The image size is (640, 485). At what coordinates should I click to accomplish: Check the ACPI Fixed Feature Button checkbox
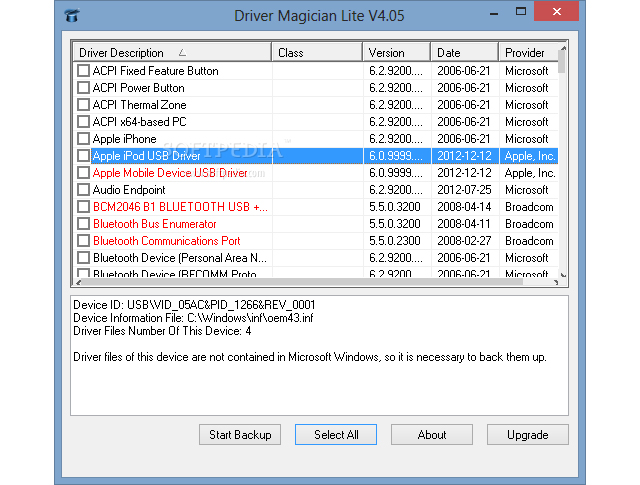pos(83,71)
